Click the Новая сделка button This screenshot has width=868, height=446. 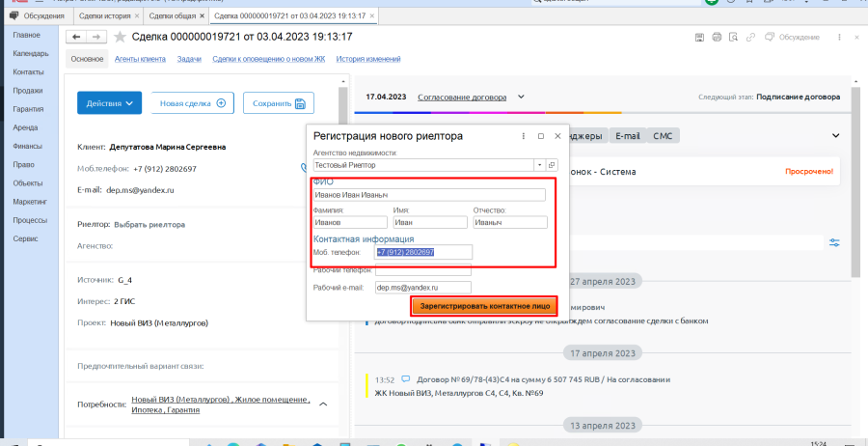click(x=192, y=103)
